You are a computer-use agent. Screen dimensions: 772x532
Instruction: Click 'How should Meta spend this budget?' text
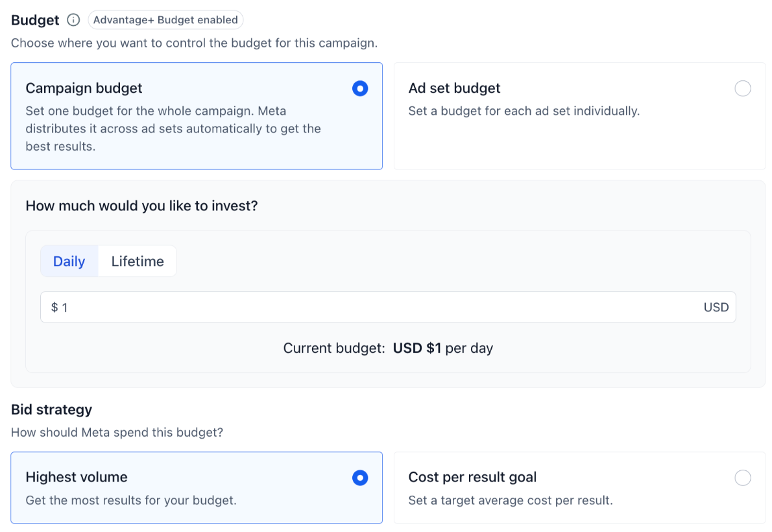pyautogui.click(x=117, y=433)
